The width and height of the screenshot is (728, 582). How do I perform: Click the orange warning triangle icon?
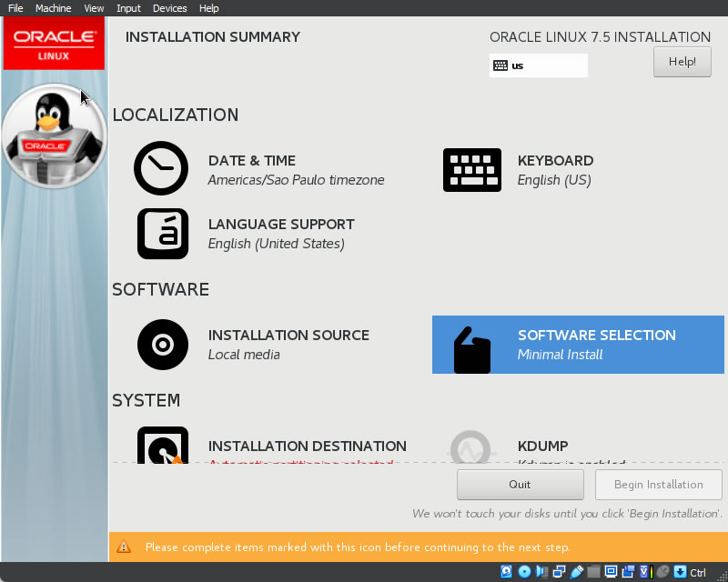124,547
